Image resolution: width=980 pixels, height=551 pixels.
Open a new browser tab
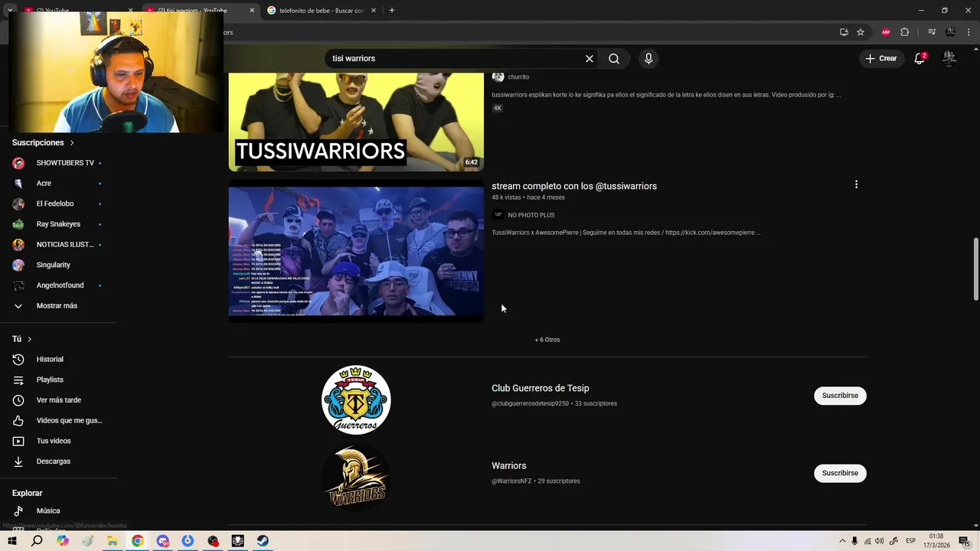(x=392, y=10)
